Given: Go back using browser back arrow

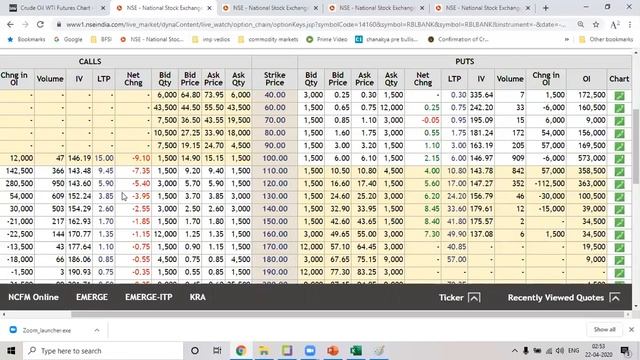Looking at the screenshot, I should (x=10, y=24).
